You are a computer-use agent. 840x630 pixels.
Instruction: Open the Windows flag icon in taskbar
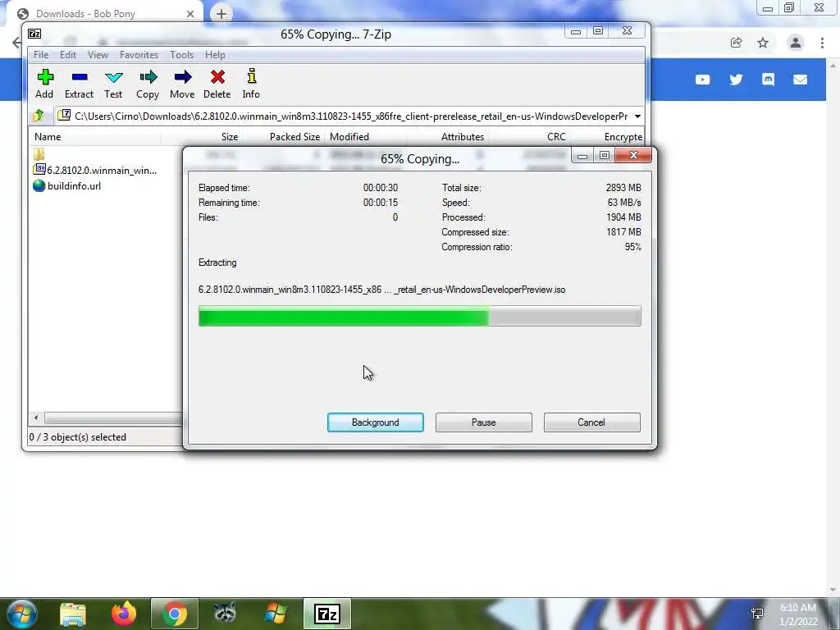[x=276, y=614]
